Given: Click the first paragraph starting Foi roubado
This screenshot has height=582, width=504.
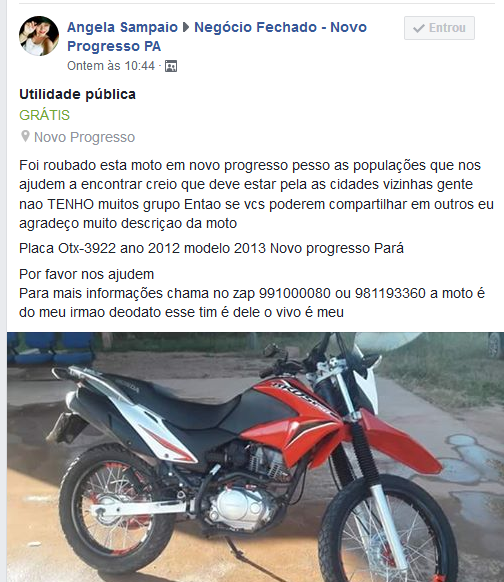Looking at the screenshot, I should (256, 194).
